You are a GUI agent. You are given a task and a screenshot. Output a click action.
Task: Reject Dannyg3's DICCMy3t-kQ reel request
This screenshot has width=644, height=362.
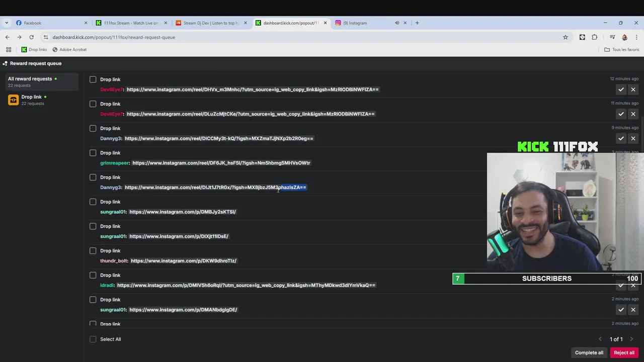coord(633,138)
